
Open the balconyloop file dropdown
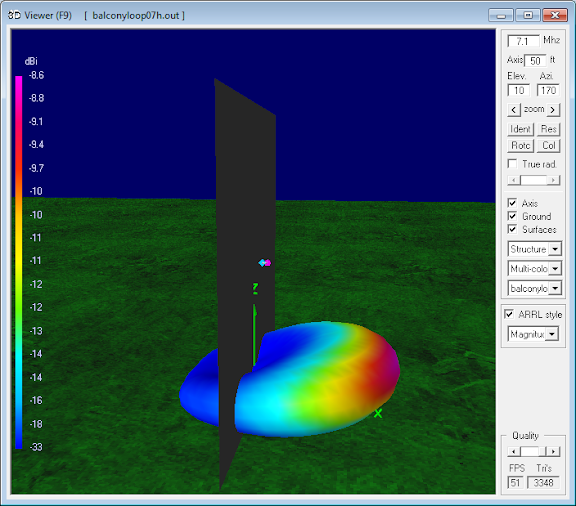pos(555,288)
